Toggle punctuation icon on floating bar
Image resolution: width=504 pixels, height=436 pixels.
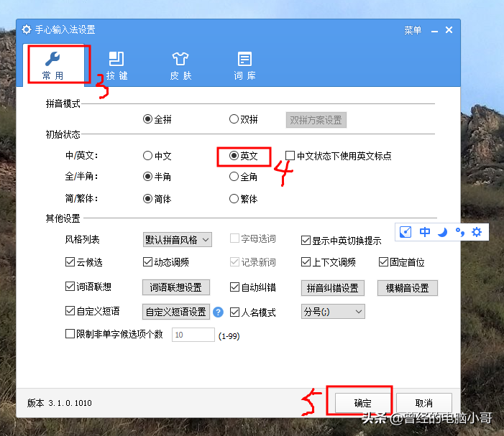[x=460, y=232]
